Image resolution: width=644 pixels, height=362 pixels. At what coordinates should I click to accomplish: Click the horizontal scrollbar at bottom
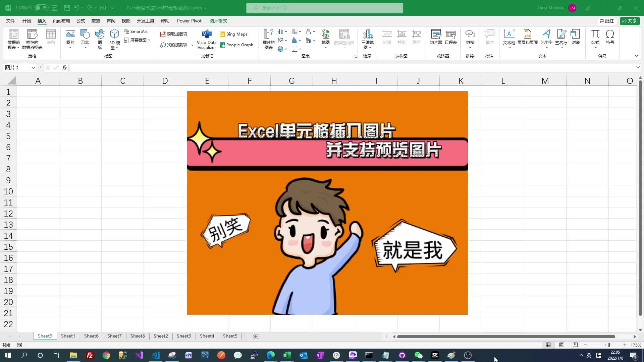coord(505,337)
